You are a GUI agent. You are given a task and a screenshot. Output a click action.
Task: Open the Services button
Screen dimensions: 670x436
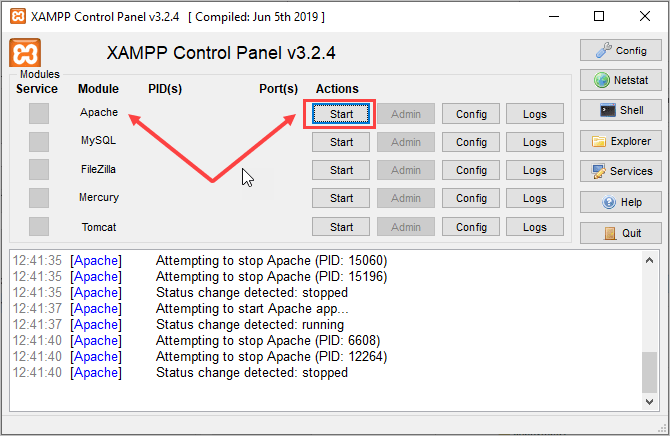(620, 171)
